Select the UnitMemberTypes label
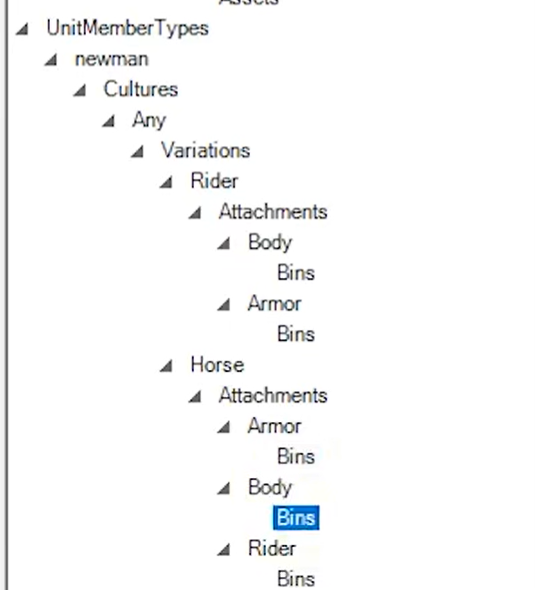The height and width of the screenshot is (590, 540). 128,28
